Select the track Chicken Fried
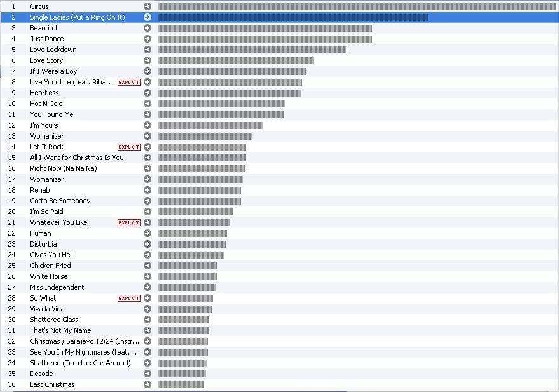The height and width of the screenshot is (392, 559). 50,266
